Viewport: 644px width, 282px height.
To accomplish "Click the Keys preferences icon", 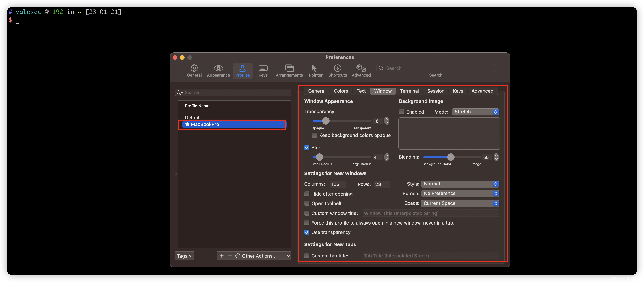I will point(263,70).
